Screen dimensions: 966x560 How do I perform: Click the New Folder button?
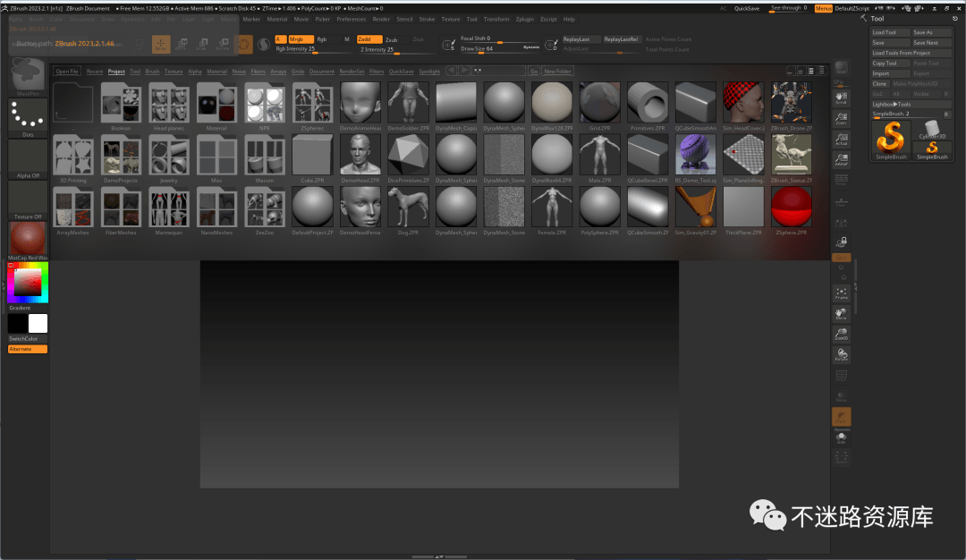click(x=557, y=72)
